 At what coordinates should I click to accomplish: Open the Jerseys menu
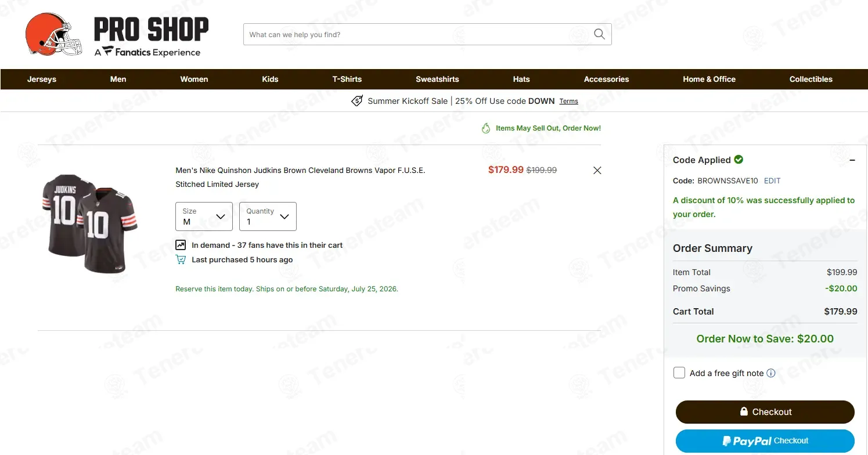[42, 80]
